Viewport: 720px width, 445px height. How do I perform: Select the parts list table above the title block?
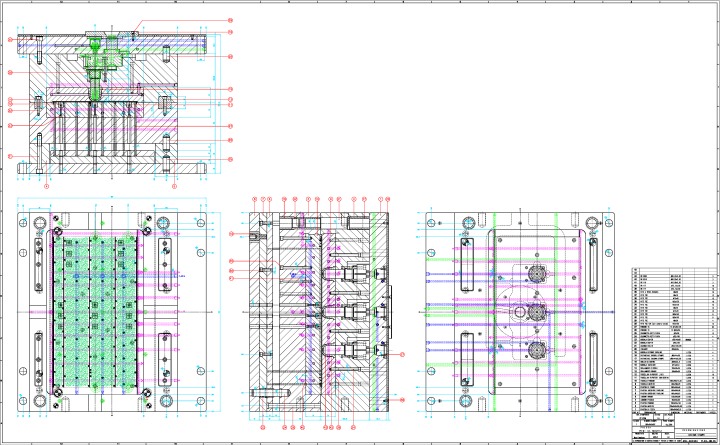(675, 340)
